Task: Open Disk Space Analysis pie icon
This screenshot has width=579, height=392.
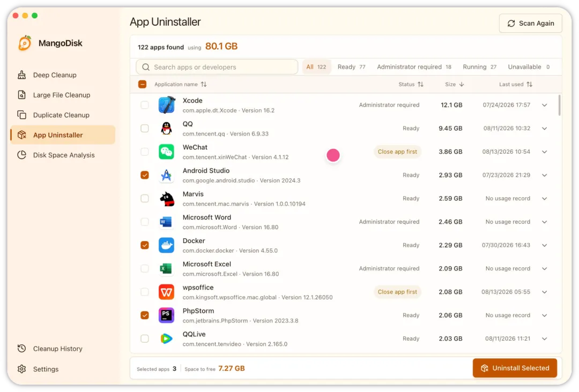Action: [22, 155]
